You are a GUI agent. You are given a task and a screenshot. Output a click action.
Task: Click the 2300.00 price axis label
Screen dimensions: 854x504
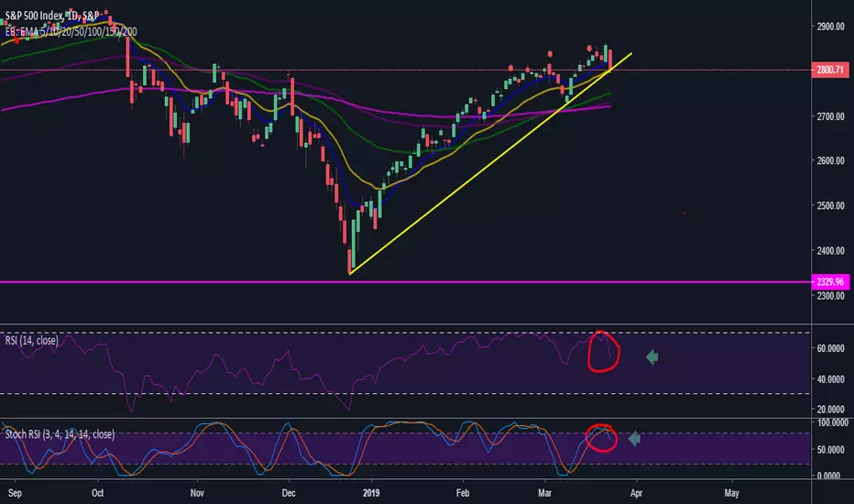(x=830, y=296)
